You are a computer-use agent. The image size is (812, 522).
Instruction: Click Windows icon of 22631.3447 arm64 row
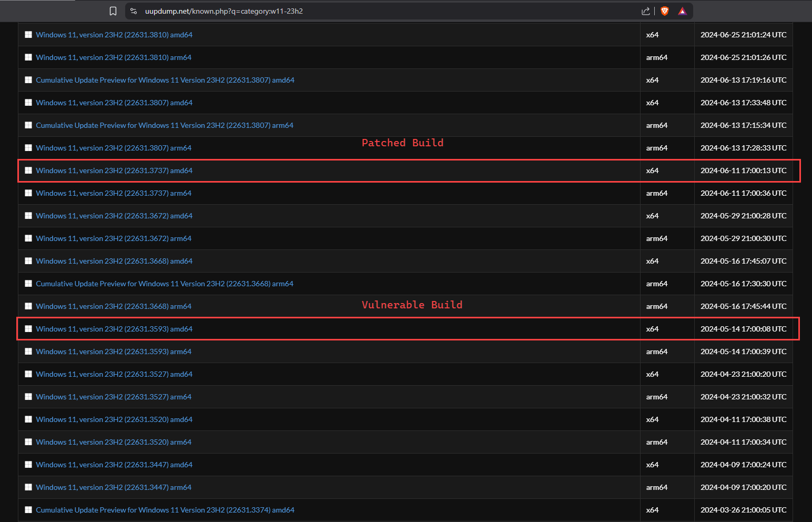(x=28, y=487)
